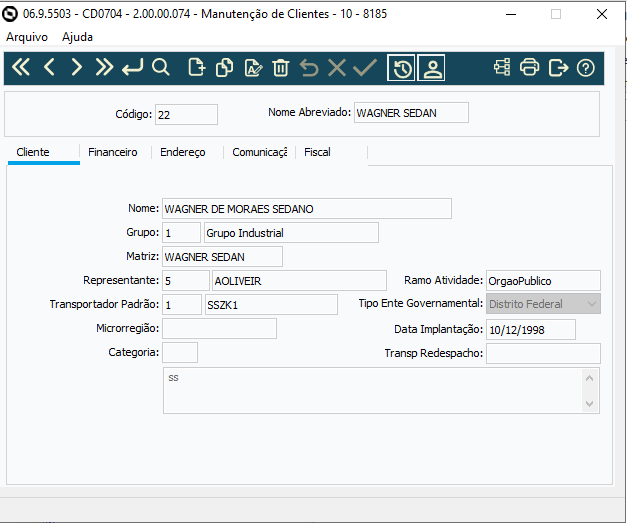The height and width of the screenshot is (523, 627).
Task: Open the history clock icon
Action: (401, 68)
